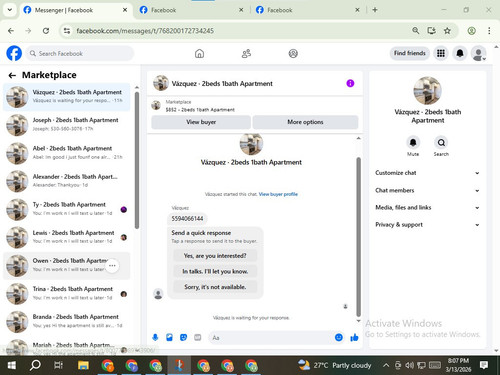Record a voice clip microphone icon
The width and height of the screenshot is (500, 375).
click(x=155, y=338)
